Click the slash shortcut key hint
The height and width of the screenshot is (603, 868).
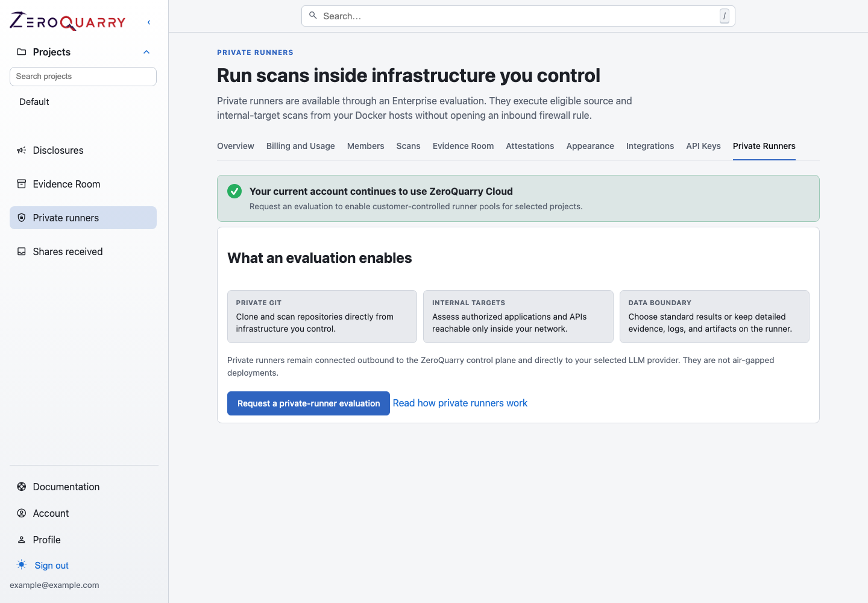point(725,16)
